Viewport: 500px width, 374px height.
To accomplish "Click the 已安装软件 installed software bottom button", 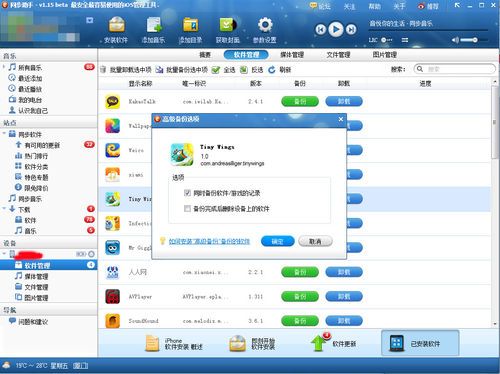I will pos(420,343).
